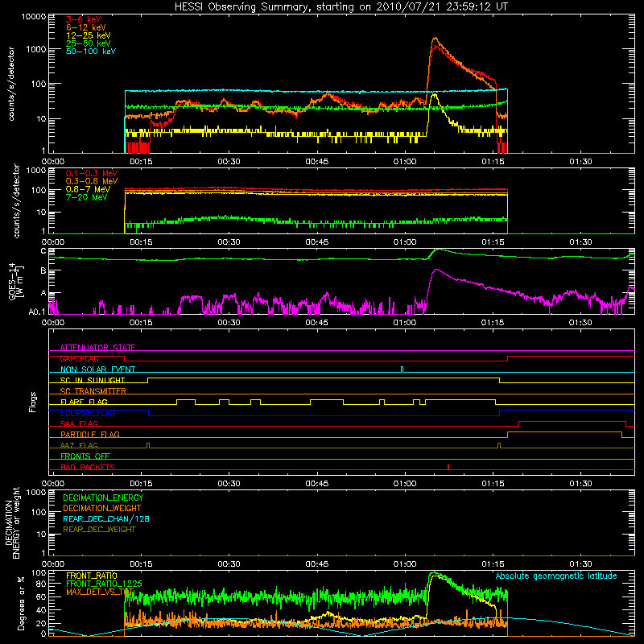Image resolution: width=644 pixels, height=644 pixels.
Task: Click the cyan NON_SOLAR_EVENT spike near 01:00
Action: (x=402, y=369)
